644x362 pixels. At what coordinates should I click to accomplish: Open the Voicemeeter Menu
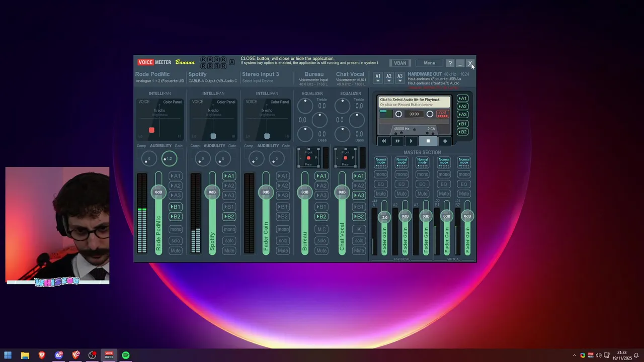pos(429,63)
